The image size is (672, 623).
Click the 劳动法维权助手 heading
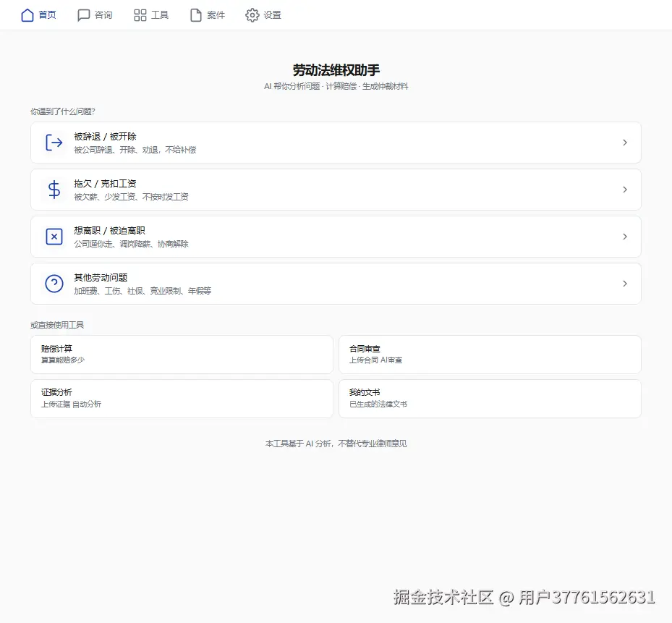point(336,70)
